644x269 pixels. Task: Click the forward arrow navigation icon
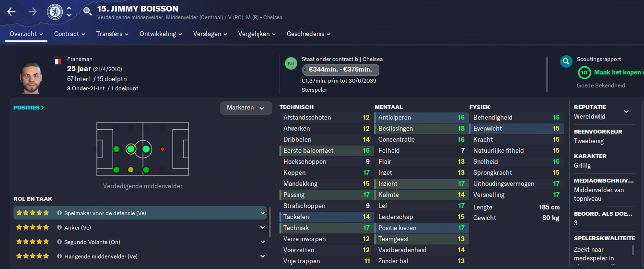(x=33, y=12)
